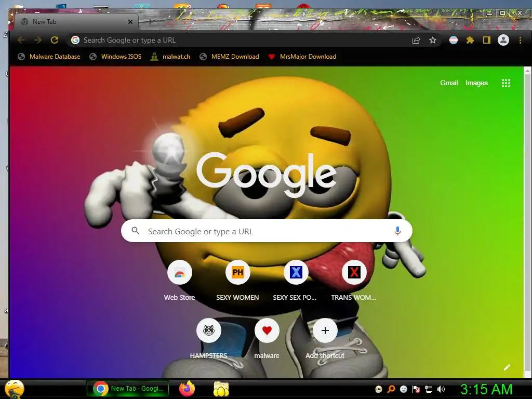Image resolution: width=532 pixels, height=399 pixels.
Task: Customize this page with pencil icon
Action: point(507,367)
